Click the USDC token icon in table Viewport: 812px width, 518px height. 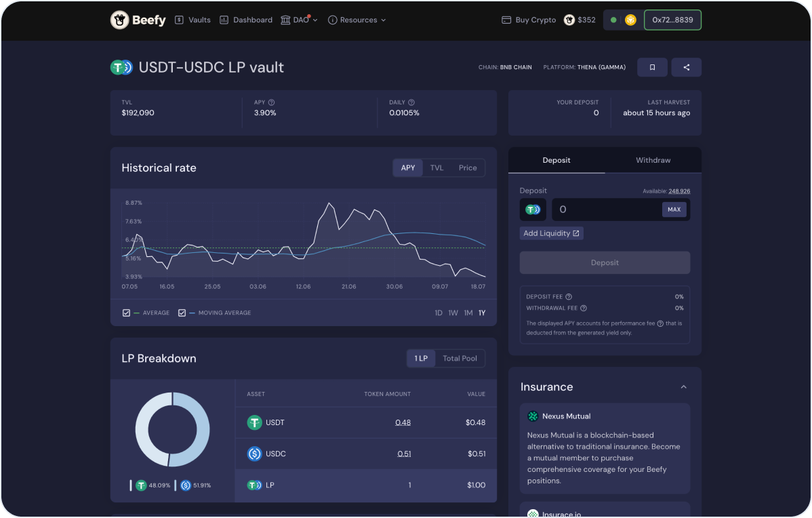click(254, 454)
